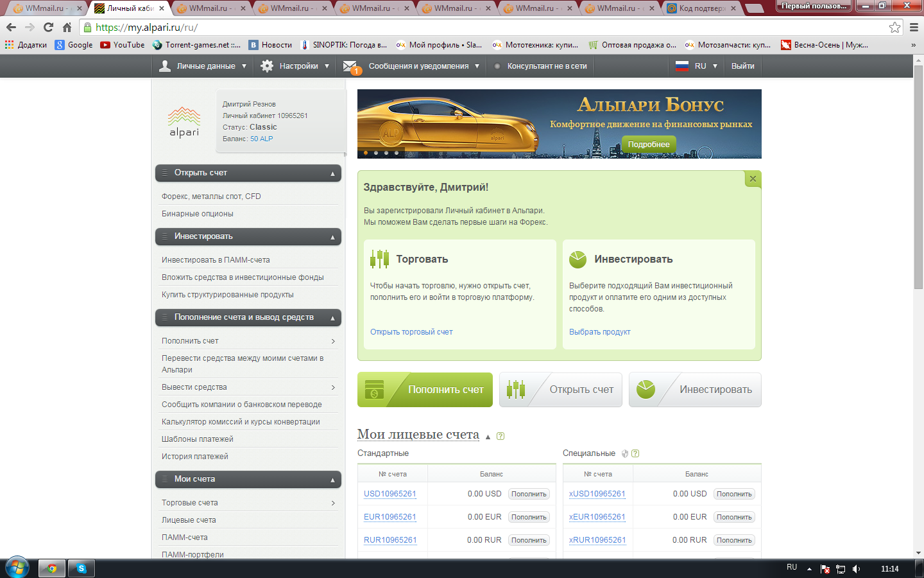Close the Здравствуйте welcome panel
924x578 pixels.
(x=753, y=179)
